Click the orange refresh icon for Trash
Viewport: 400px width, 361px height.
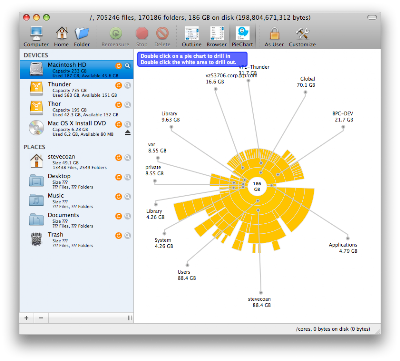[x=118, y=236]
